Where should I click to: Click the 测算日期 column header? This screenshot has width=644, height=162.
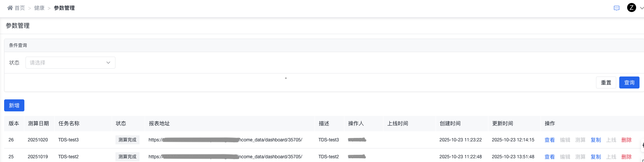[x=38, y=123]
